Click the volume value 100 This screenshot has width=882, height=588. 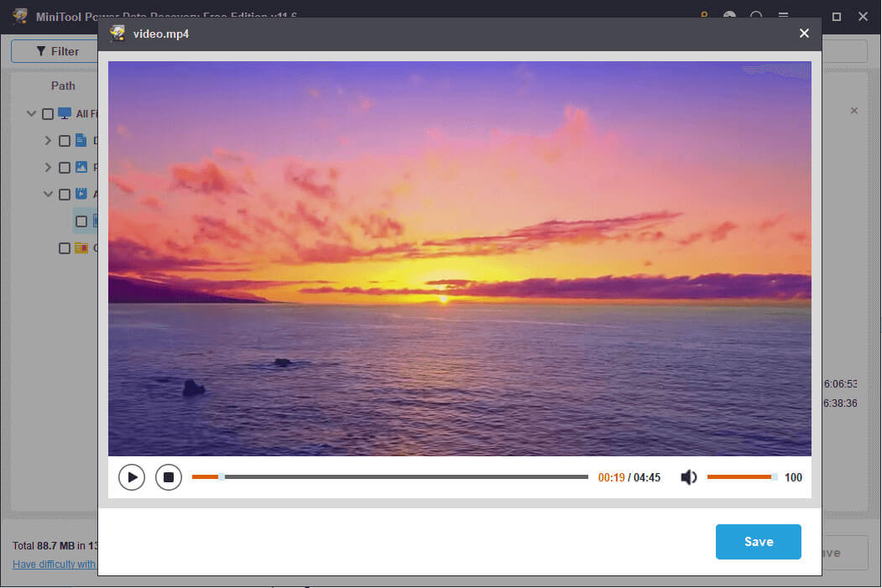[x=793, y=477]
